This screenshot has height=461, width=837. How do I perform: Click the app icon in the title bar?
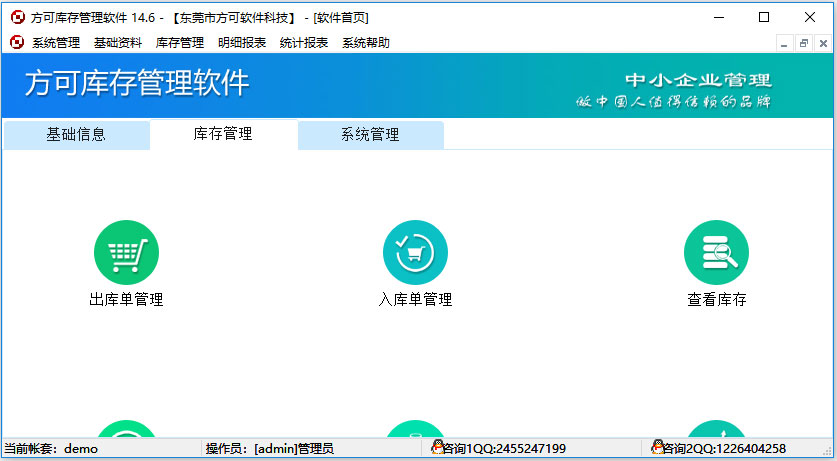coord(17,17)
